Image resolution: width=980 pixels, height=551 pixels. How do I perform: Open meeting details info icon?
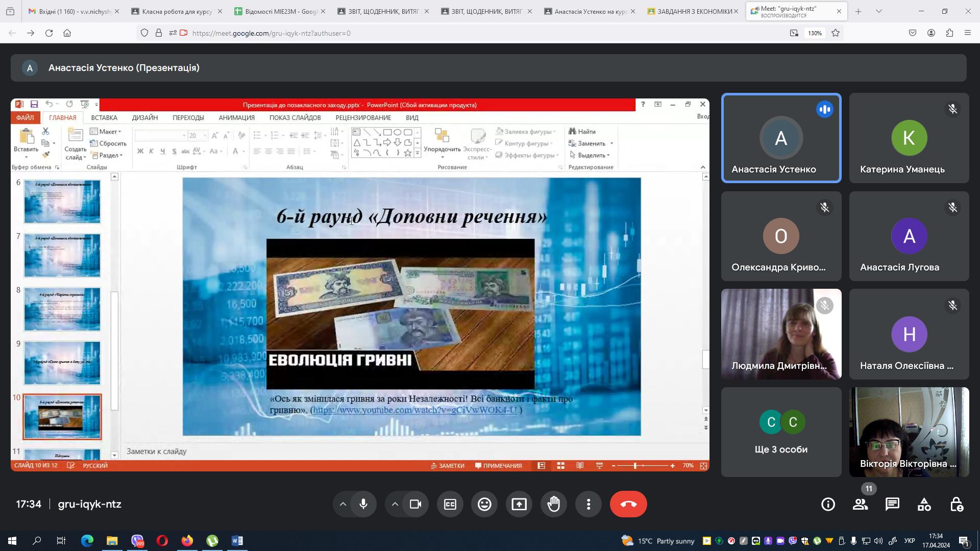coord(828,504)
